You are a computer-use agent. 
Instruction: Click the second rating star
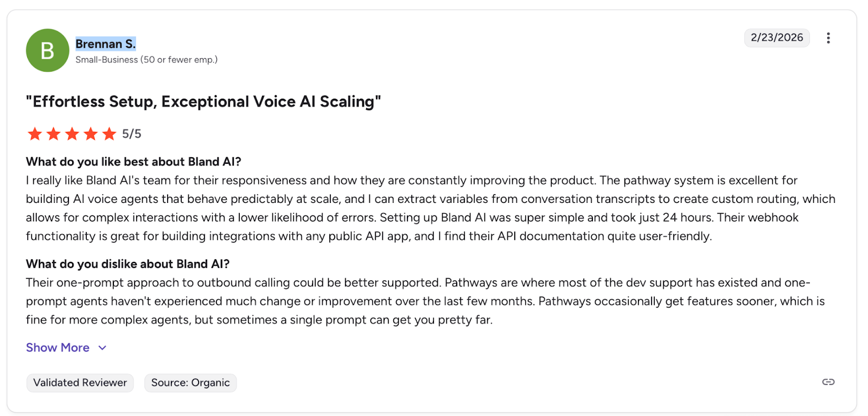(x=53, y=134)
